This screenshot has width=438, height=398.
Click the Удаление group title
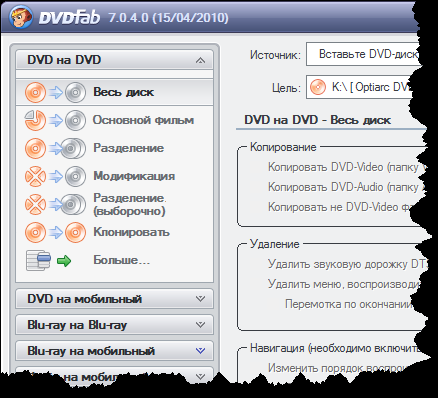pyautogui.click(x=275, y=244)
